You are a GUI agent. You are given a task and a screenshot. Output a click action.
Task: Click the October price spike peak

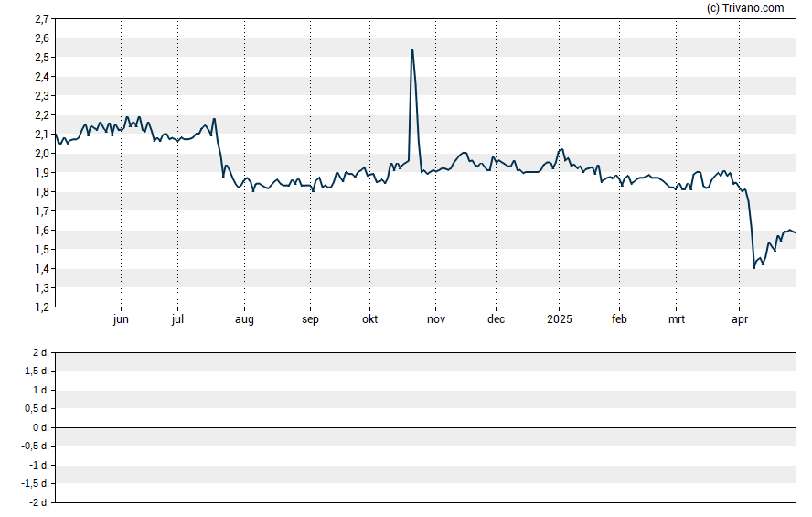pyautogui.click(x=411, y=50)
